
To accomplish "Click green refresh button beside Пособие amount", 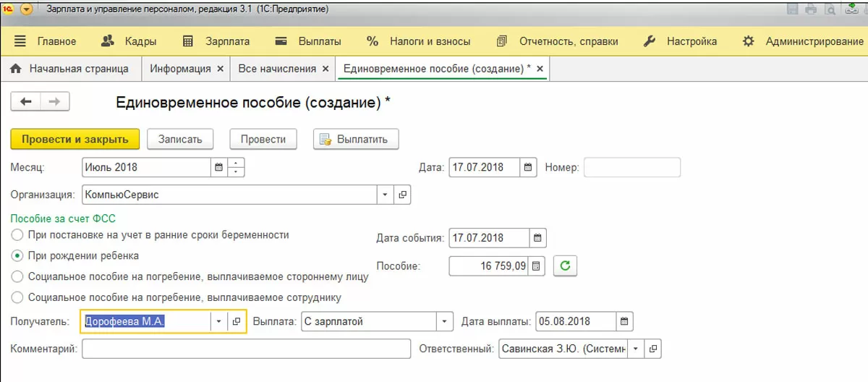I will (566, 266).
